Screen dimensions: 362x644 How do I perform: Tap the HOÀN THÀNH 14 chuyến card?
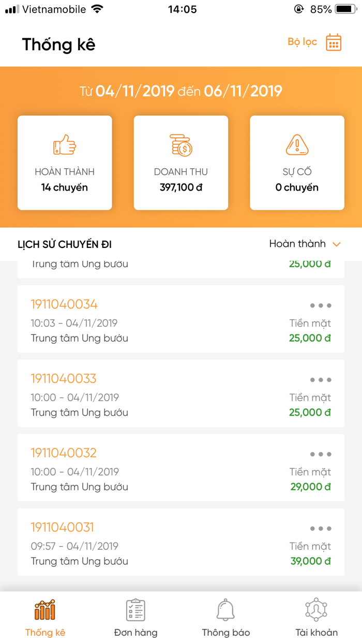coord(64,163)
